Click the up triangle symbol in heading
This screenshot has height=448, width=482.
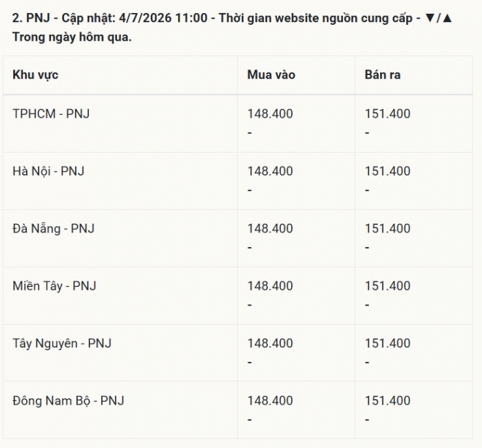448,18
